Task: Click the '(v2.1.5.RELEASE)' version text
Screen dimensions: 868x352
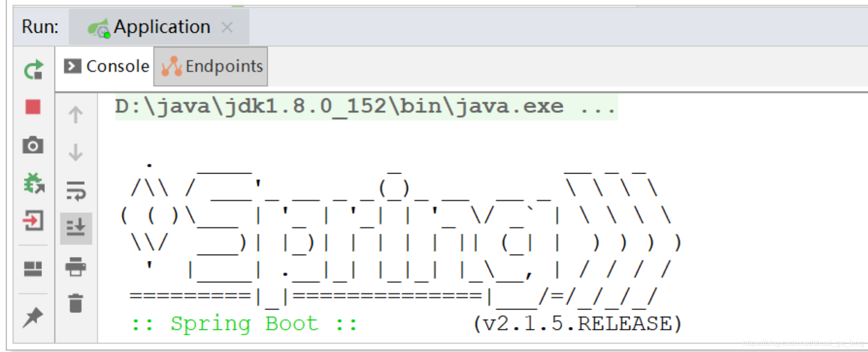Action: [577, 324]
